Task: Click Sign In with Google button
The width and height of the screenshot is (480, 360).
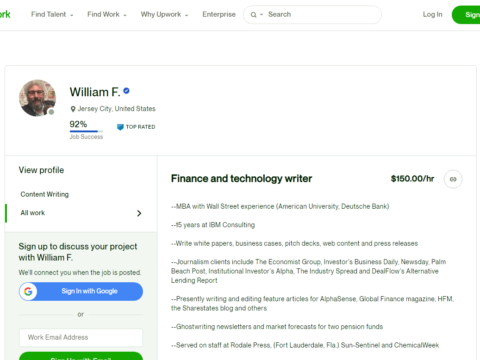Action: 81,292
